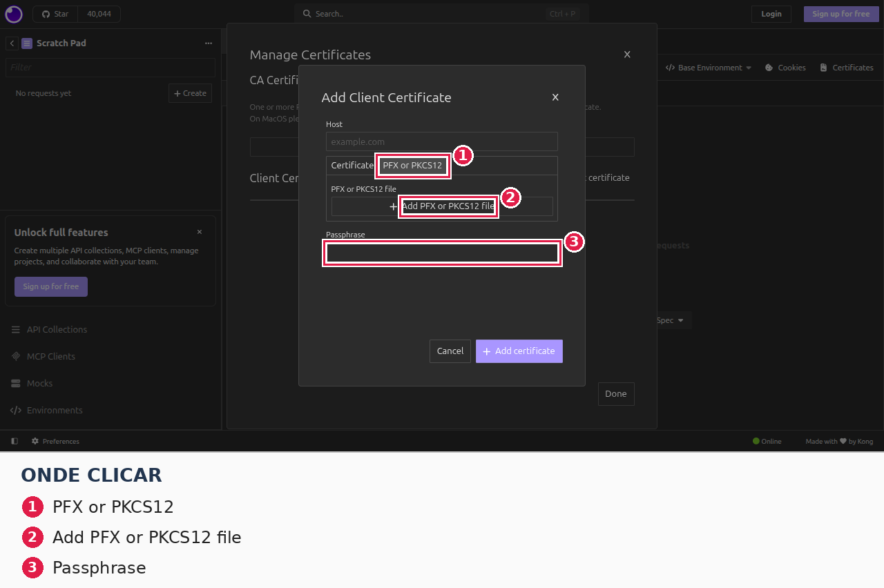Select the PFX or PKCS12 tab

tap(412, 166)
